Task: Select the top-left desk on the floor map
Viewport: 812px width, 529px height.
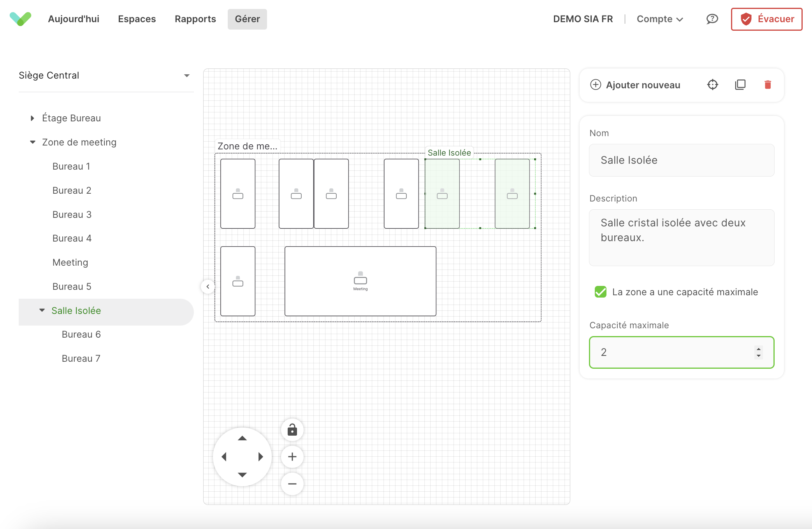Action: (x=238, y=194)
